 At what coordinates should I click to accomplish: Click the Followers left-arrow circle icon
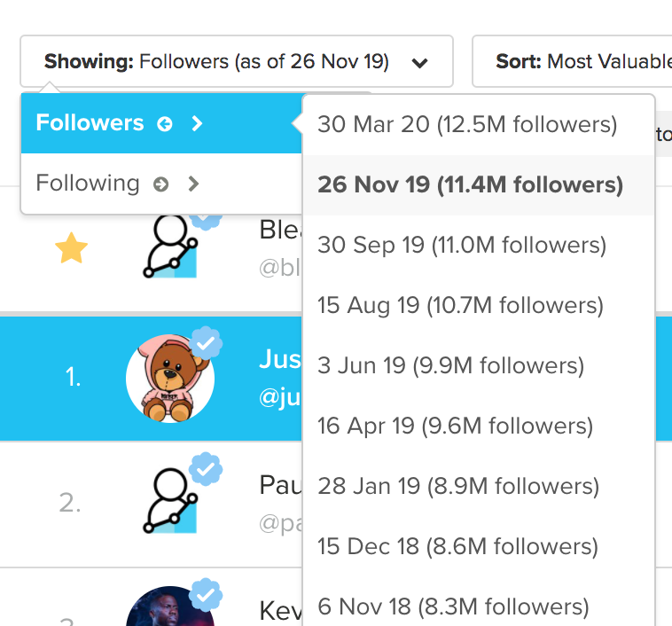(x=165, y=124)
